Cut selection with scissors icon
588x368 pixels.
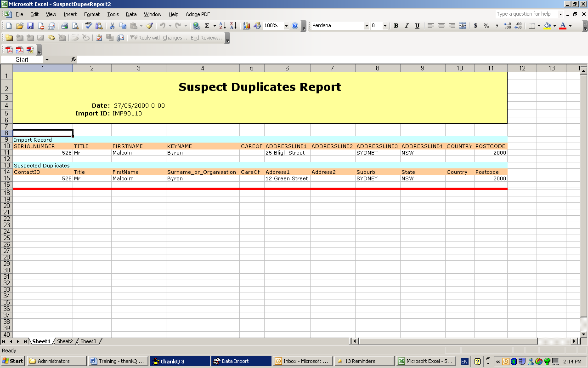coord(112,26)
